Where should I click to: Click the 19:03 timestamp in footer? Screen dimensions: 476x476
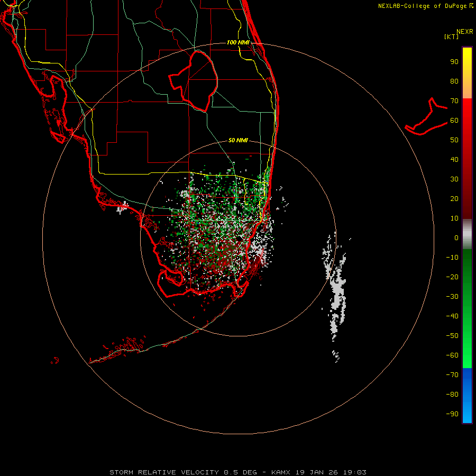coord(355,472)
